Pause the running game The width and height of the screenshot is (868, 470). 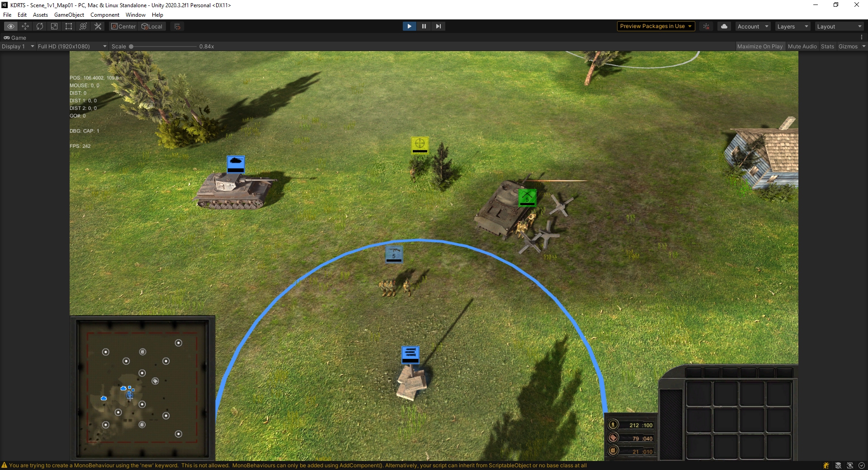424,26
